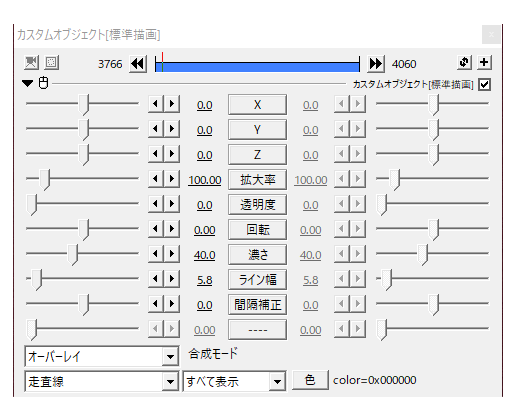Click the left X value 0.0
The height and width of the screenshot is (399, 511).
tap(205, 105)
